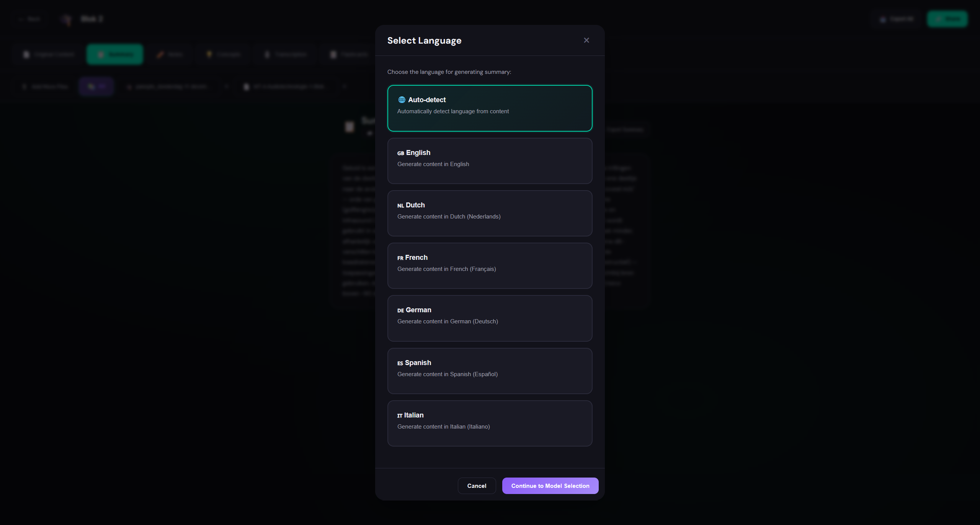Click the IT badge beside Italian
The image size is (980, 525).
400,415
